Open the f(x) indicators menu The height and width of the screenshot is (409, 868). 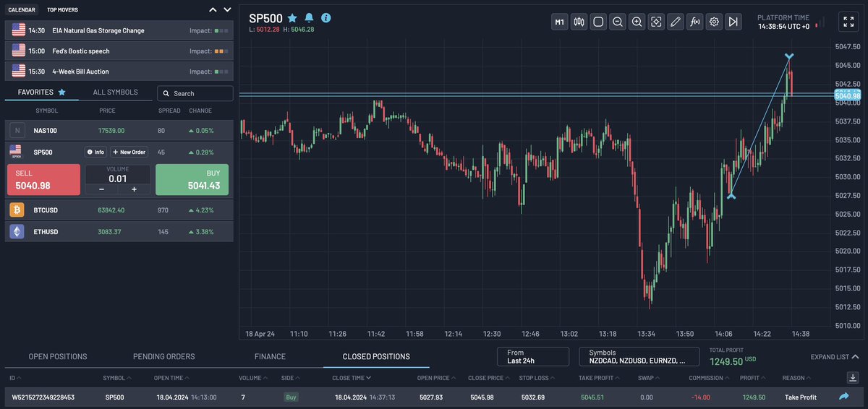pos(695,22)
